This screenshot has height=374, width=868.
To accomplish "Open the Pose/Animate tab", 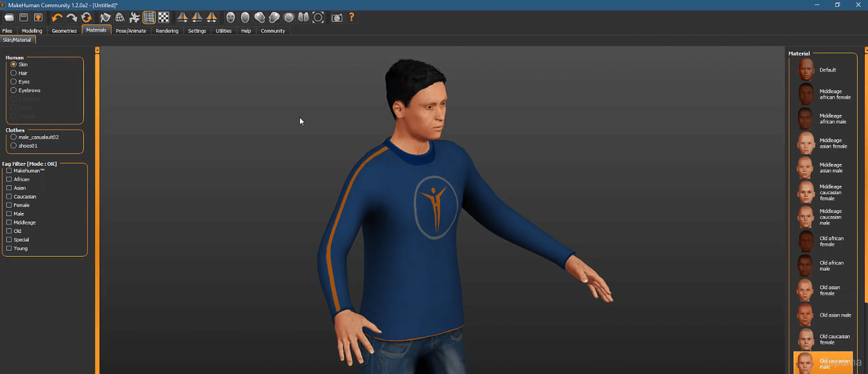I will [x=131, y=31].
